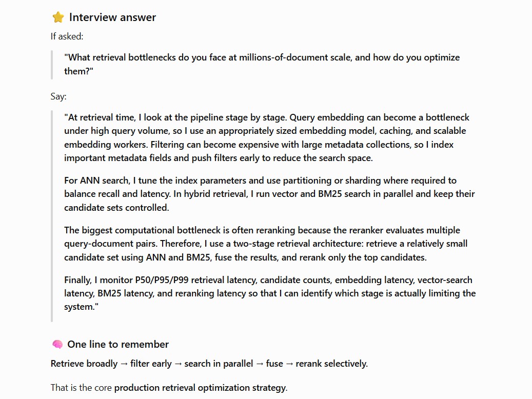Click the paragraph starting 'Finally, I monitor'
Image resolution: width=532 pixels, height=399 pixels.
tap(270, 293)
